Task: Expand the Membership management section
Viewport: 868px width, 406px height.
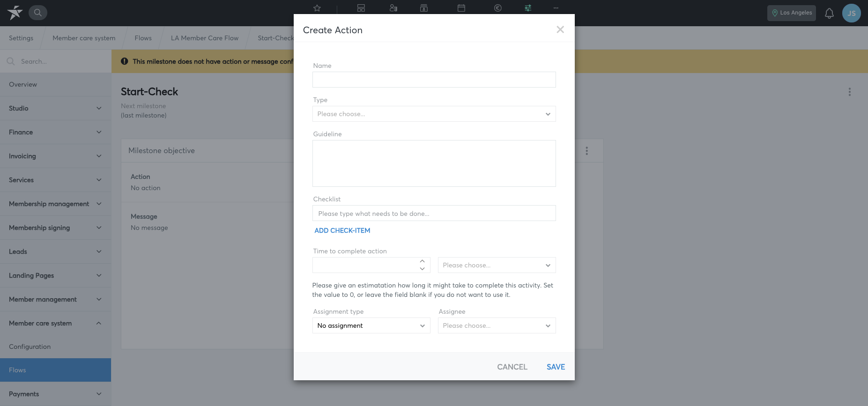Action: click(55, 204)
